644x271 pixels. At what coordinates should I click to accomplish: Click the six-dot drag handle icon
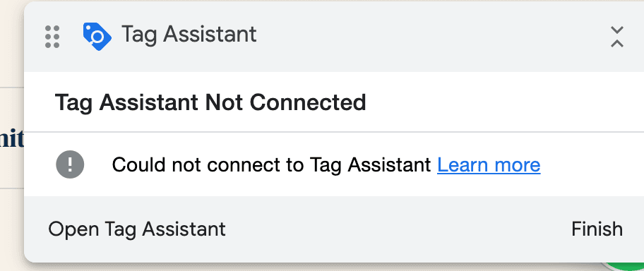tap(52, 37)
